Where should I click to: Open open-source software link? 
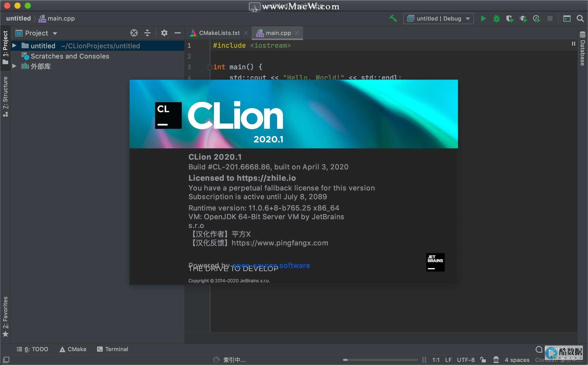click(271, 265)
